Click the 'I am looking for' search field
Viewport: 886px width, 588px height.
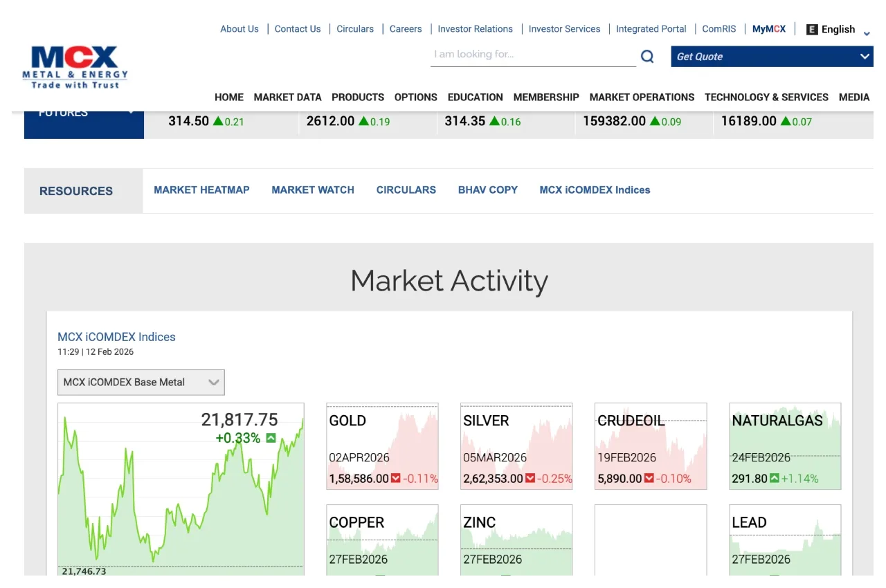click(532, 55)
